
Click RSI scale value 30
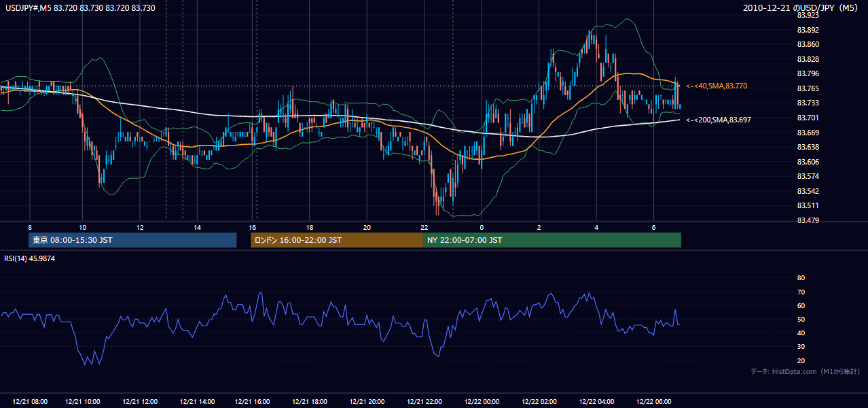(801, 346)
